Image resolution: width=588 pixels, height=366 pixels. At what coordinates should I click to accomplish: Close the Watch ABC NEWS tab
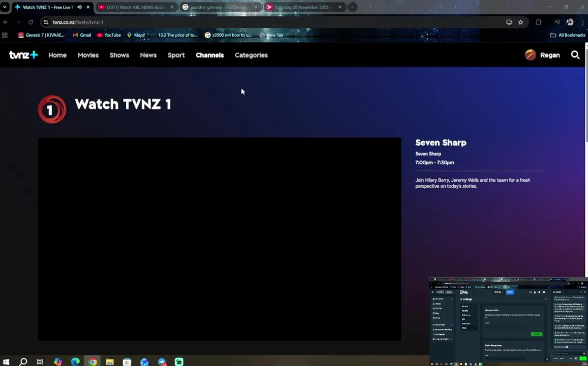point(172,7)
